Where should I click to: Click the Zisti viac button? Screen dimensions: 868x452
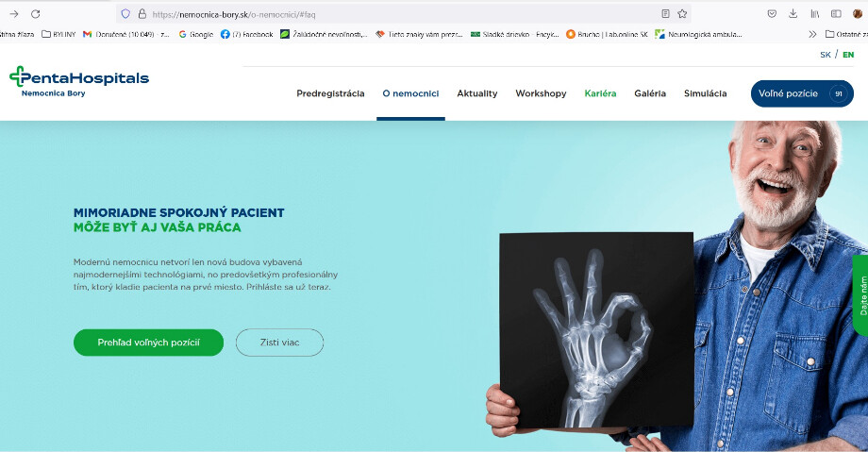(279, 343)
